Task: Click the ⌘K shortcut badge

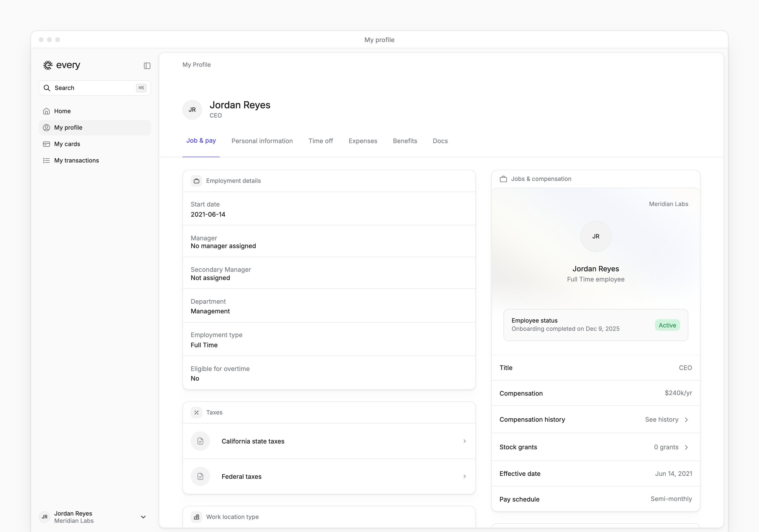Action: click(141, 88)
